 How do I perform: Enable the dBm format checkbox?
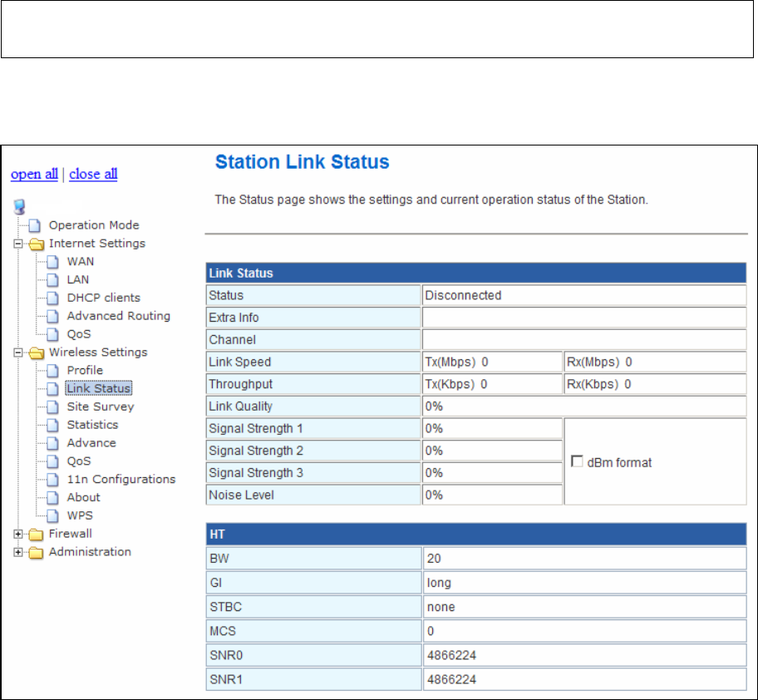578,463
